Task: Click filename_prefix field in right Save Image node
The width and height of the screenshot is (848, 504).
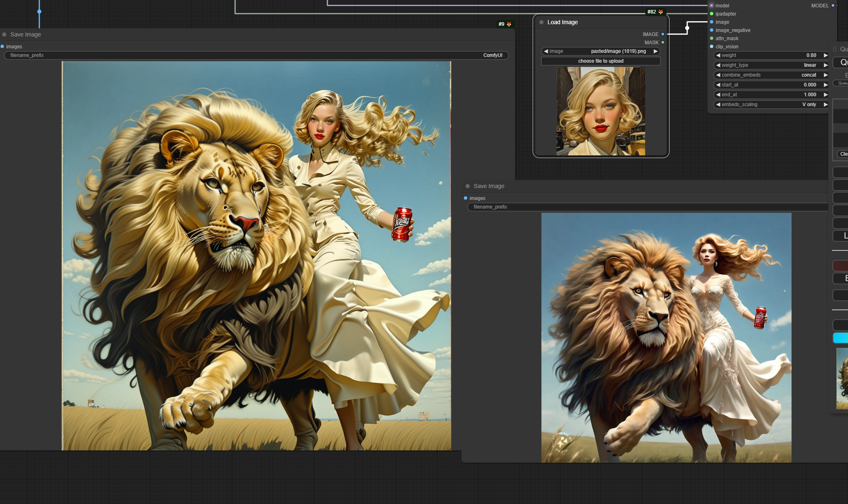Action: point(648,207)
